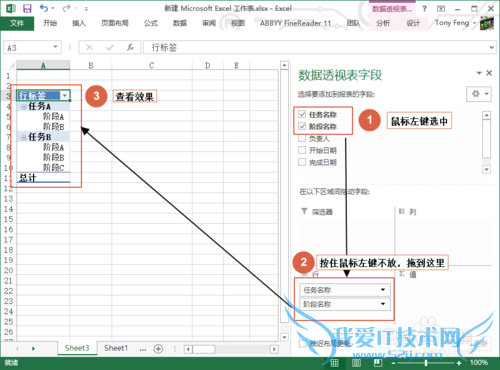
Task: Click the Insert Function fx icon
Action: [x=130, y=48]
